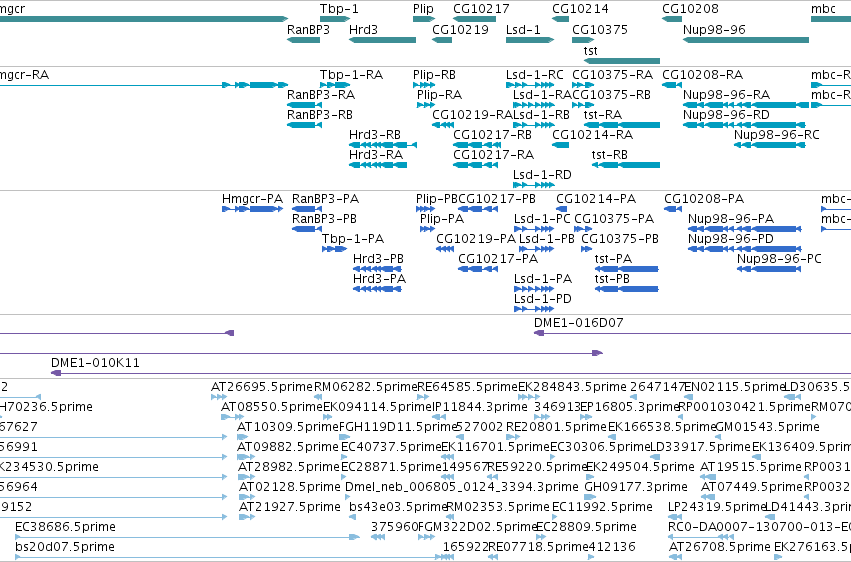851x562 pixels.
Task: Select transcript CG10217-RB
Action: (x=477, y=145)
